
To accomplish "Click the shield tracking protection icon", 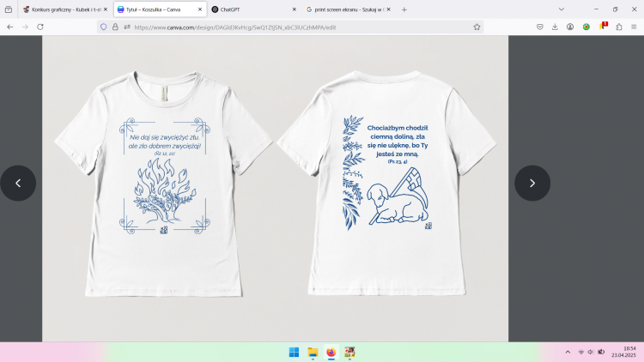I will (x=104, y=27).
